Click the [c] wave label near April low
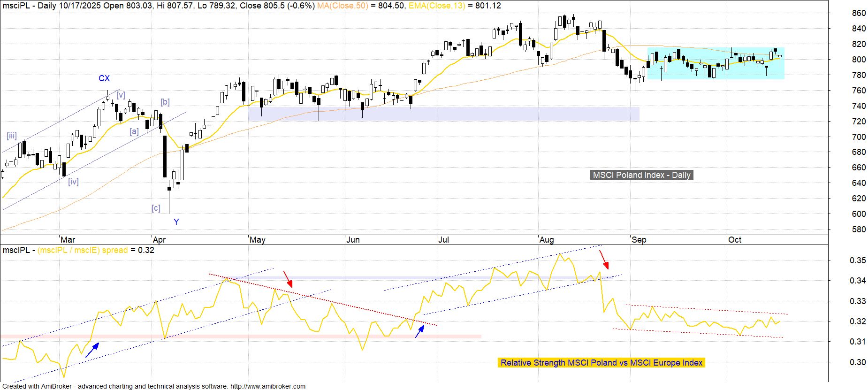The width and height of the screenshot is (868, 390). coord(156,208)
